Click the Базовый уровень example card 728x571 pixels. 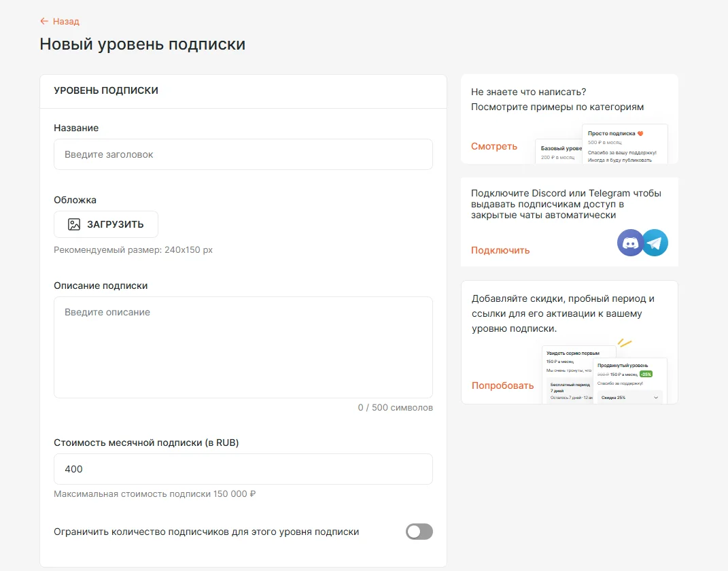[x=559, y=152]
